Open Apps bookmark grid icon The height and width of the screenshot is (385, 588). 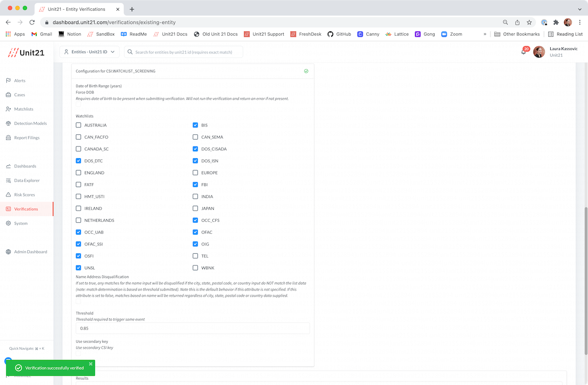8,34
